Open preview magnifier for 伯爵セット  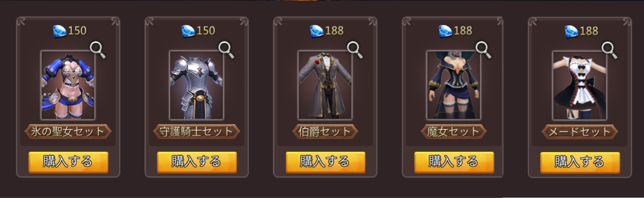[355, 50]
